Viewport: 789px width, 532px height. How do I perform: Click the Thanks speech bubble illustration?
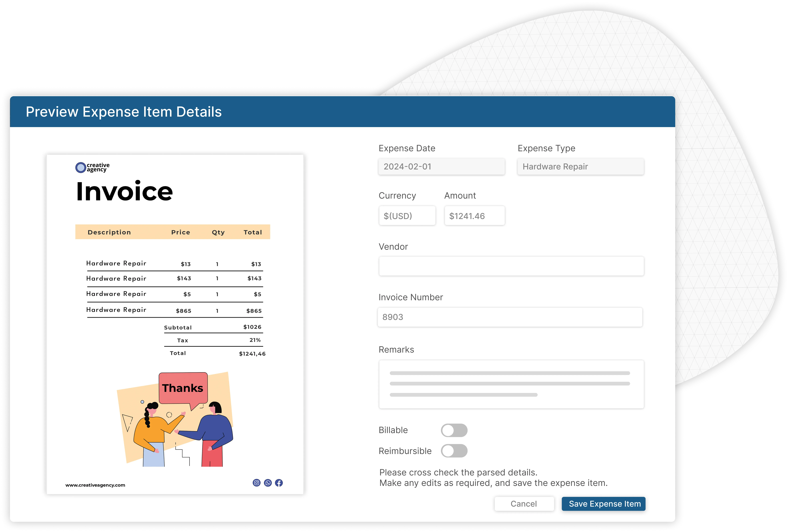point(183,388)
